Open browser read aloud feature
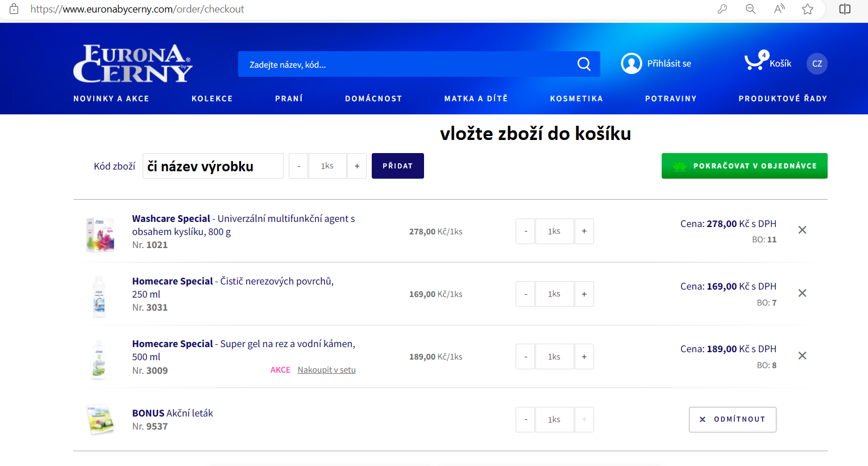Viewport: 868px width, 466px height. coord(779,9)
